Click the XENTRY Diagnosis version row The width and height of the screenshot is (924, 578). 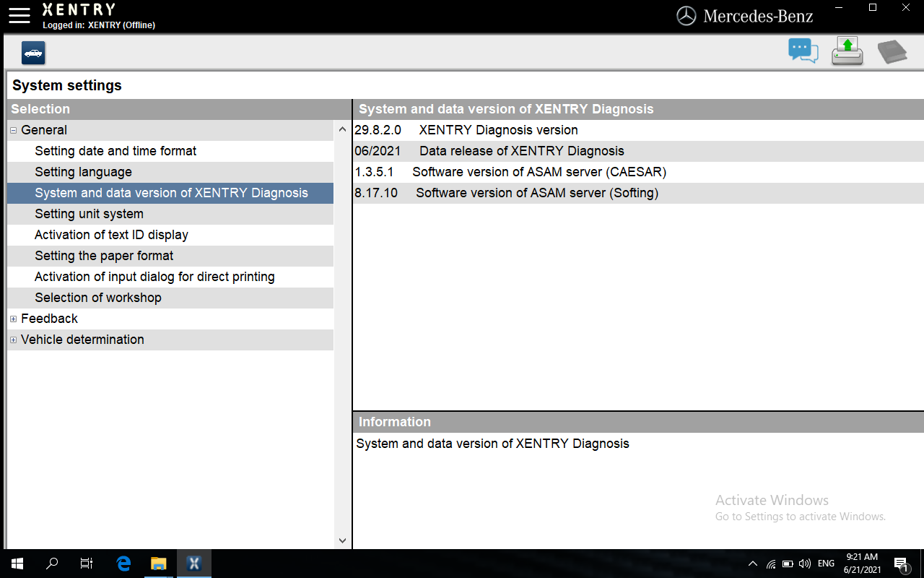tap(638, 130)
